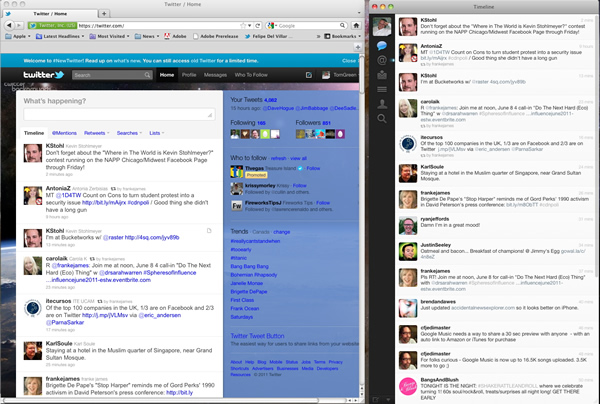Open Messages inbox icon in Twitter app sidebar
Viewport: 600px width, 404px height.
(382, 75)
